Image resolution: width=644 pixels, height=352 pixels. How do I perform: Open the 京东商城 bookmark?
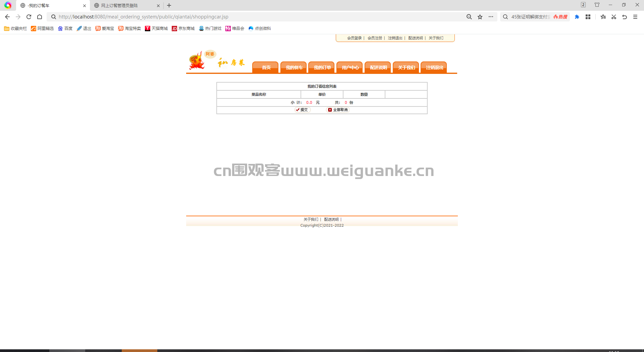pos(183,29)
